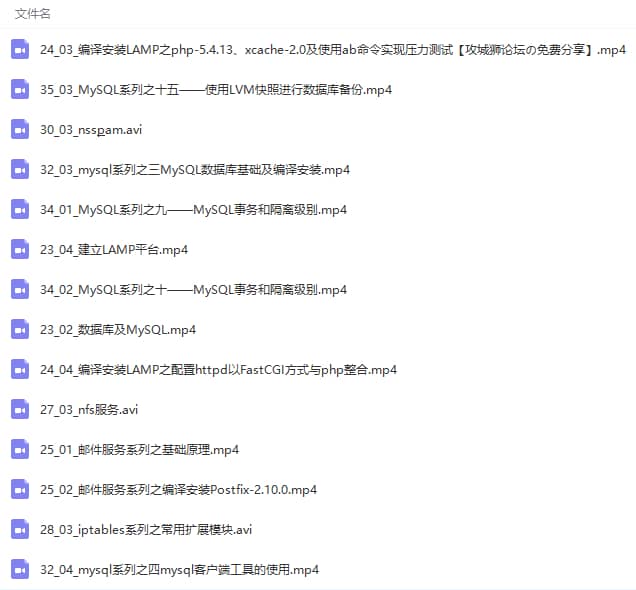
Task: Select 25_01_邮件服务系列之基础原理.mp4 name
Action: click(139, 450)
